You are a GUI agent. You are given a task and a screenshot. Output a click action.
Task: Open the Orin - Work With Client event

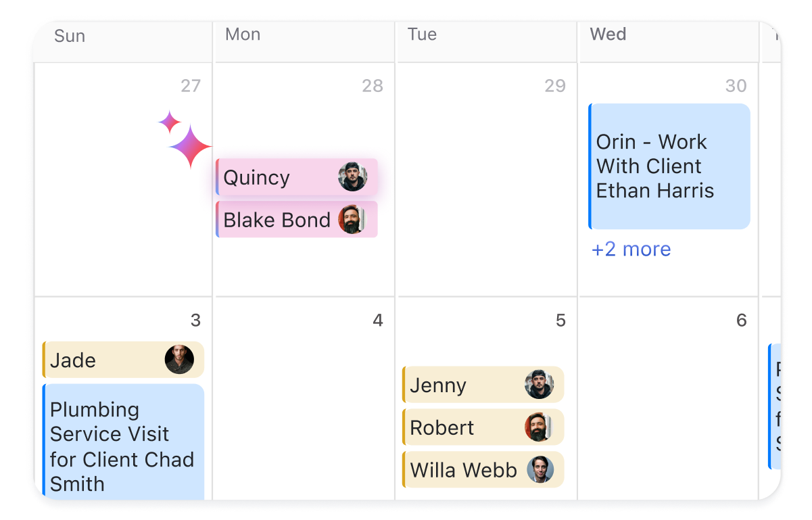point(669,166)
